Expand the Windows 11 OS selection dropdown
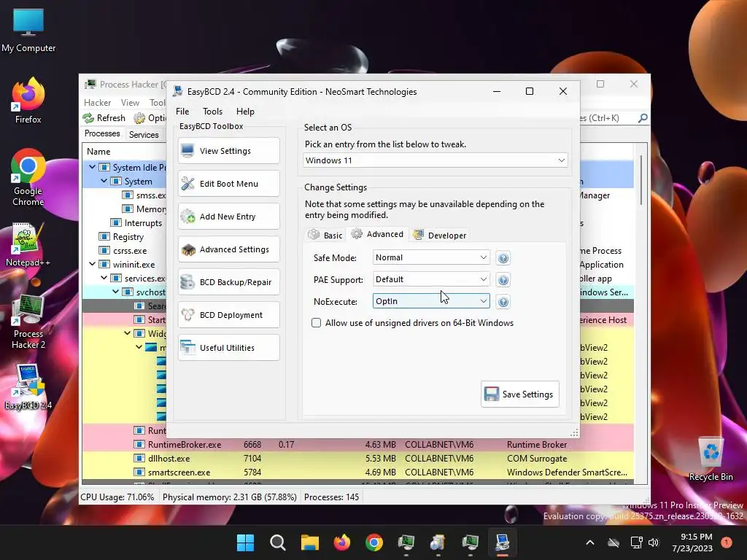 tap(436, 160)
